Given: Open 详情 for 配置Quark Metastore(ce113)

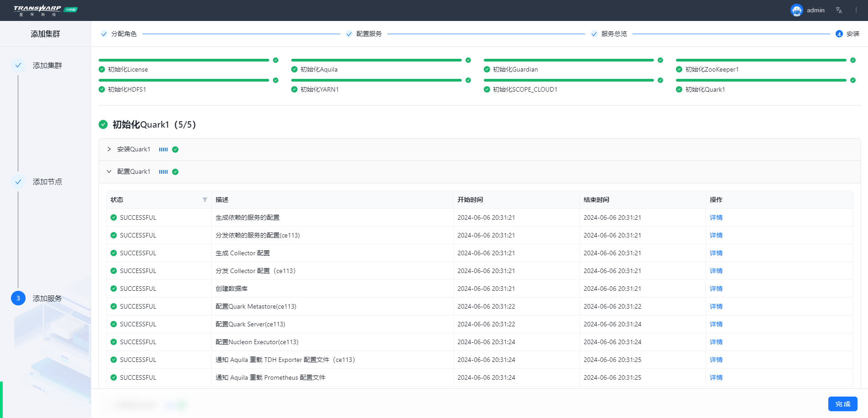Looking at the screenshot, I should tap(716, 306).
